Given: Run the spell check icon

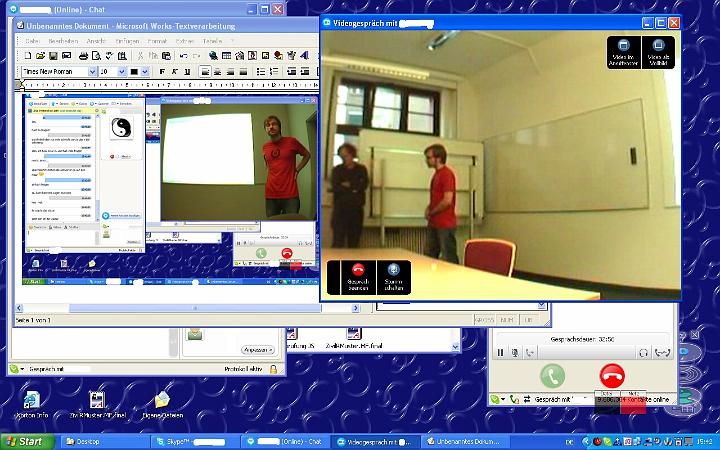Looking at the screenshot, I should coord(109,56).
